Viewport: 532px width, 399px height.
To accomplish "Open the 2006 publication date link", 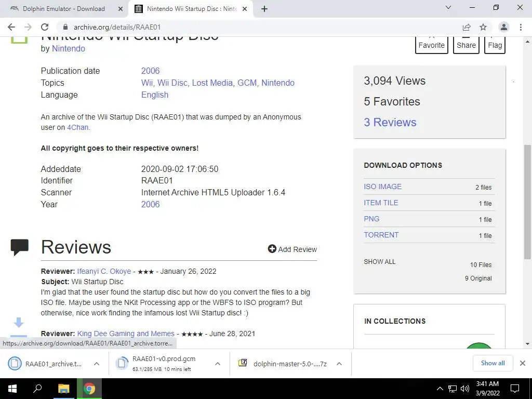I will pyautogui.click(x=150, y=71).
